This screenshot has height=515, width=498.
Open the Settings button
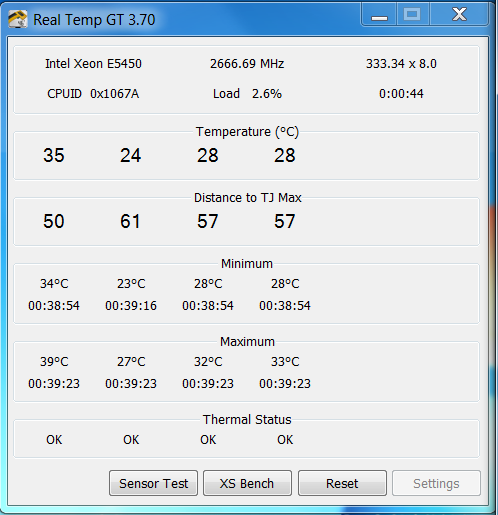pyautogui.click(x=436, y=483)
